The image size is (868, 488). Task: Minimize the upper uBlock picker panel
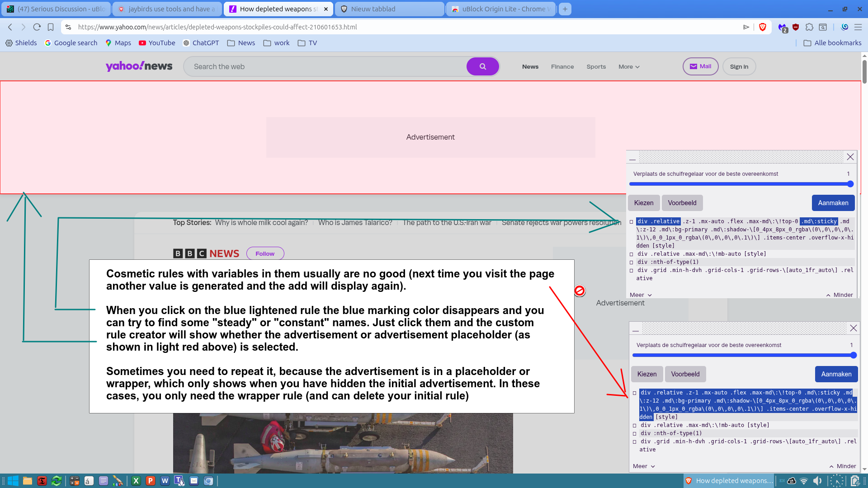[632, 158]
